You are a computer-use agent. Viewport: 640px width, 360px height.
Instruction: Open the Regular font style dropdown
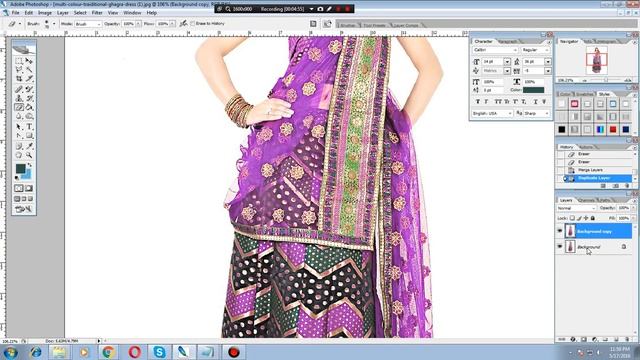pyautogui.click(x=535, y=50)
